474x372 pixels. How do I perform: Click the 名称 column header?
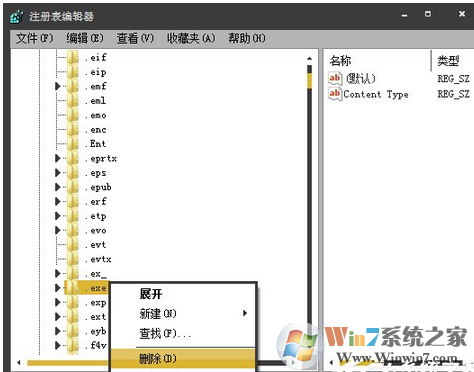coord(340,61)
